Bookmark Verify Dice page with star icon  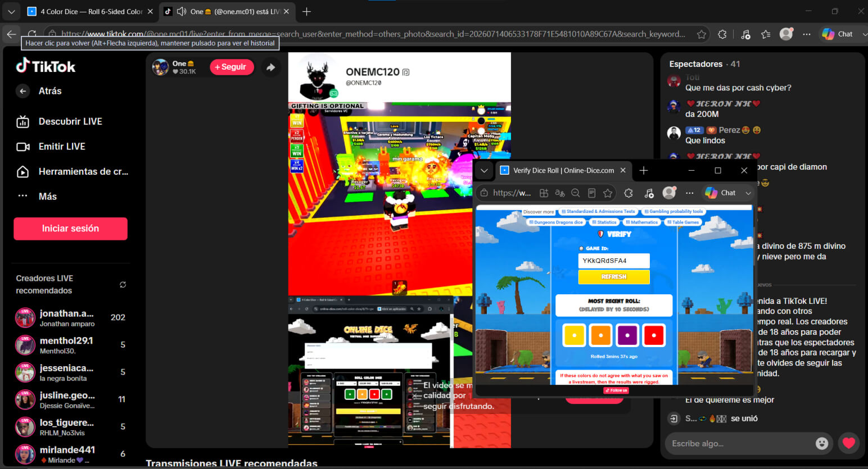pos(608,193)
